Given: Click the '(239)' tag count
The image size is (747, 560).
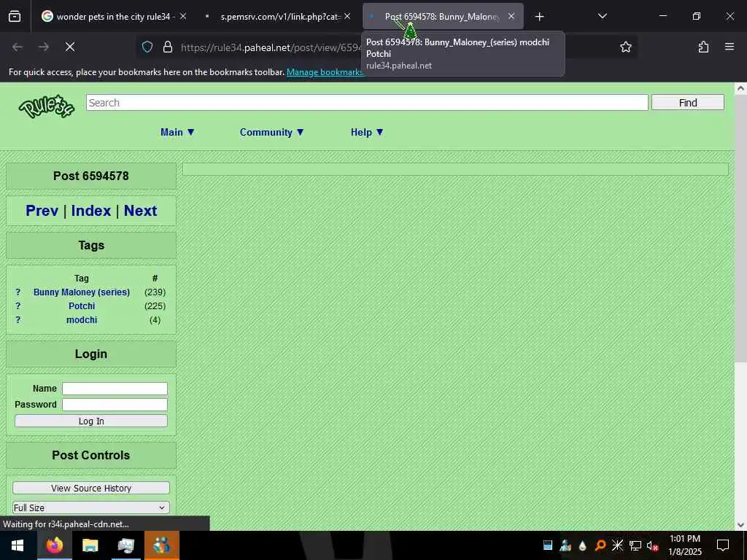Looking at the screenshot, I should coord(155,292).
